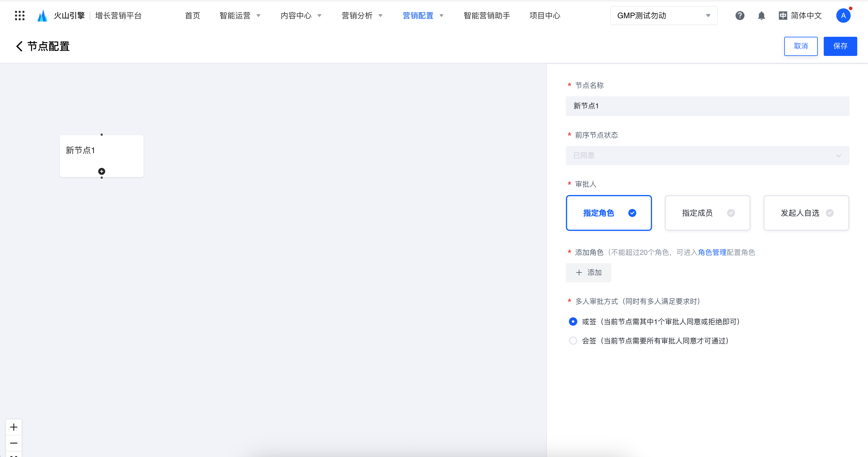Open the nine-dot app launcher grid
The image size is (868, 457).
[19, 16]
